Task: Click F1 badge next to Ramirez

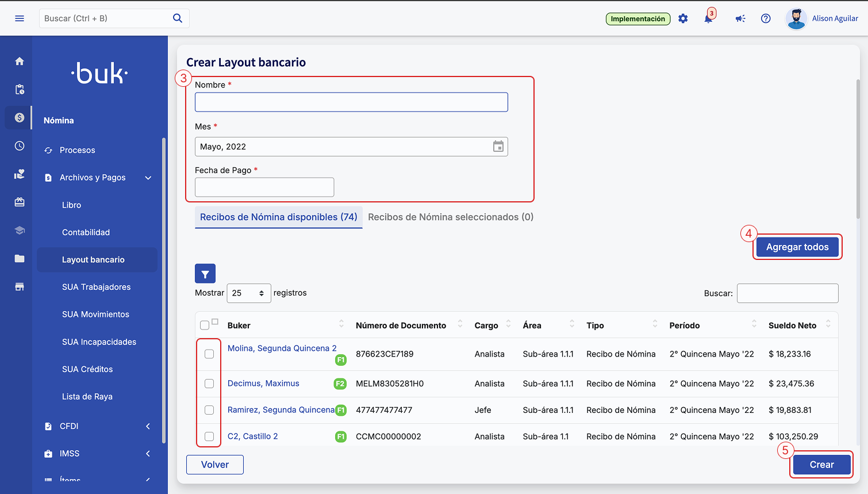Action: click(341, 410)
